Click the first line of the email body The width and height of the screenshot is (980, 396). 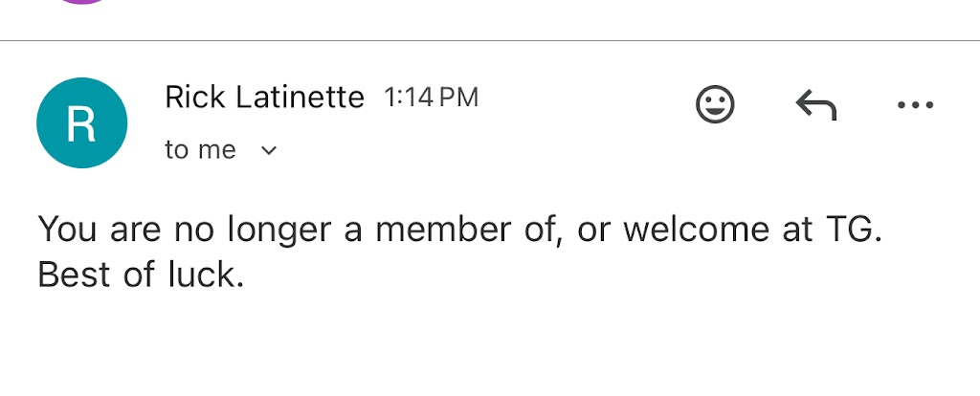457,231
